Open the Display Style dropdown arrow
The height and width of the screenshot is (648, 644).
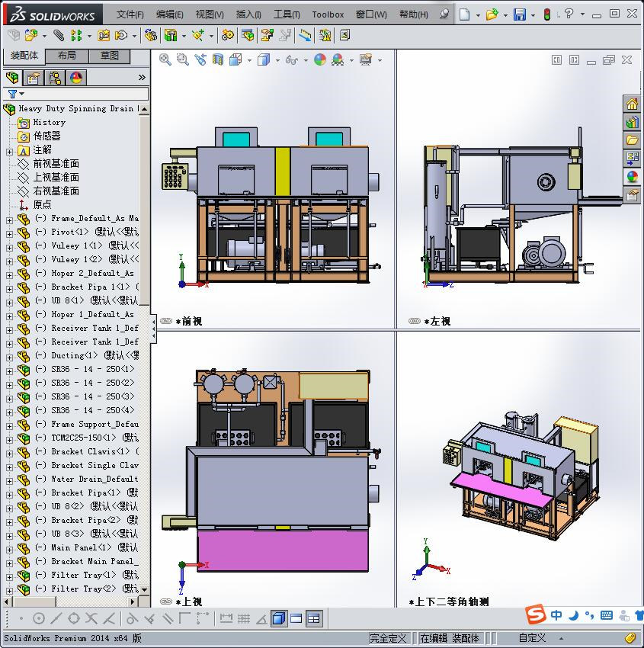click(x=277, y=61)
